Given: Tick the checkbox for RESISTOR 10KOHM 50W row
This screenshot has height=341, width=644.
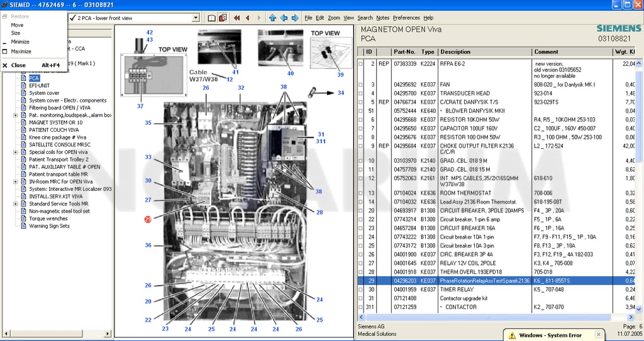Looking at the screenshot, I should coord(360,120).
